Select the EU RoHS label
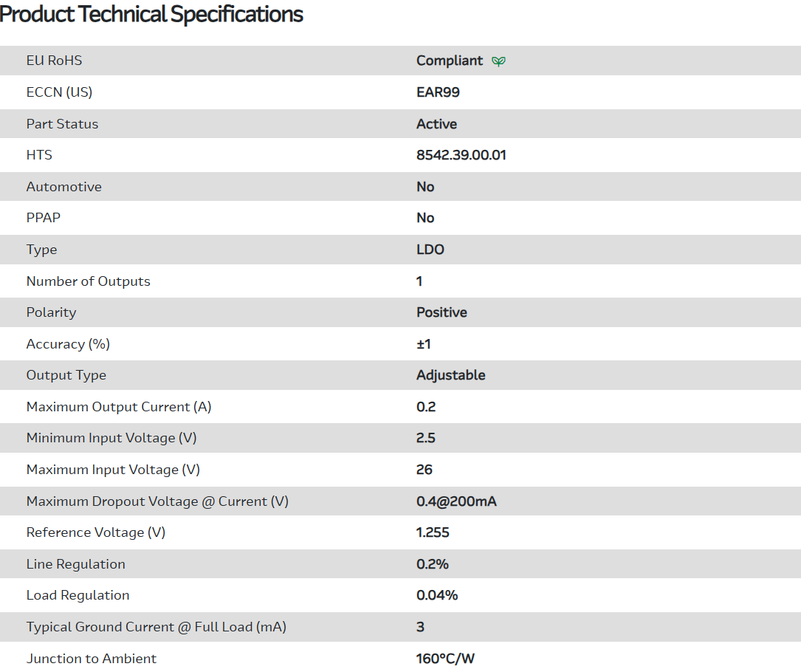 54,61
